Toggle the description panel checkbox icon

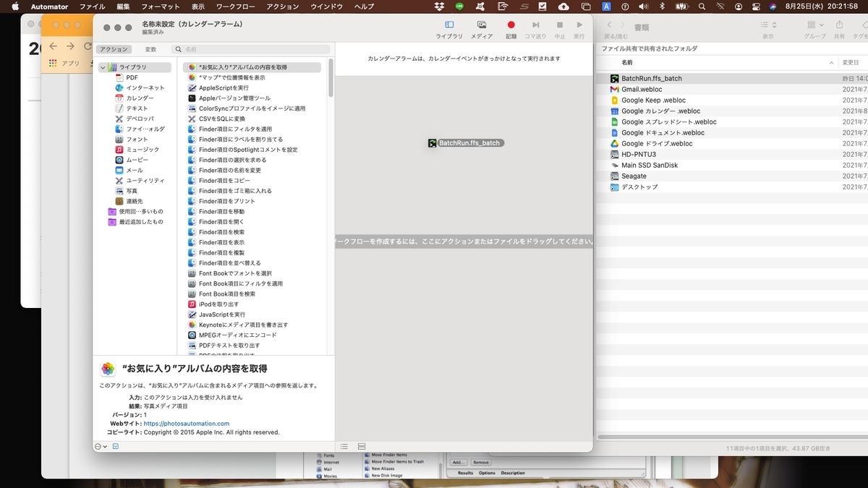tap(116, 446)
